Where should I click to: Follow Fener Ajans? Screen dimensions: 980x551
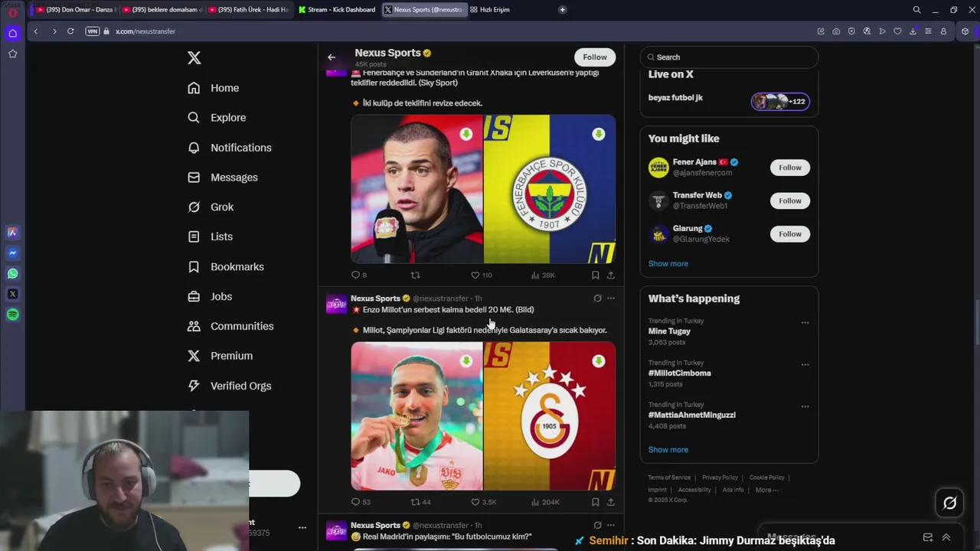coord(790,168)
